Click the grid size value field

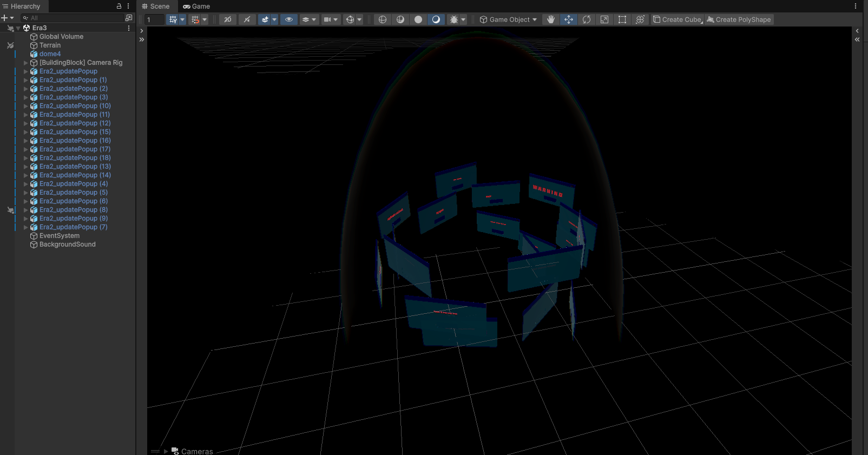click(x=154, y=19)
